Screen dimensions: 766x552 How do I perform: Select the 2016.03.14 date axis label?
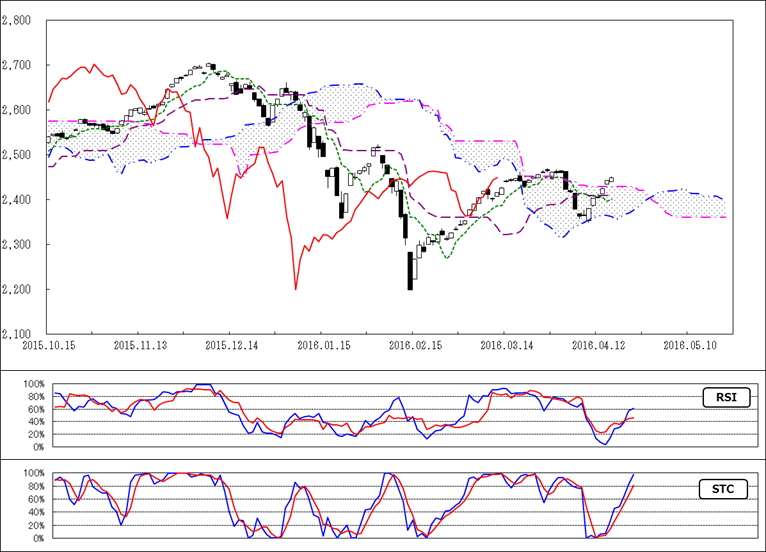pyautogui.click(x=505, y=345)
